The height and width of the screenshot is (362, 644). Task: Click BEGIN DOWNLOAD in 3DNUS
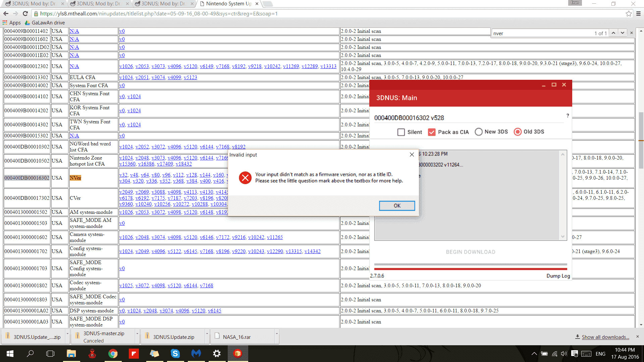click(x=470, y=252)
